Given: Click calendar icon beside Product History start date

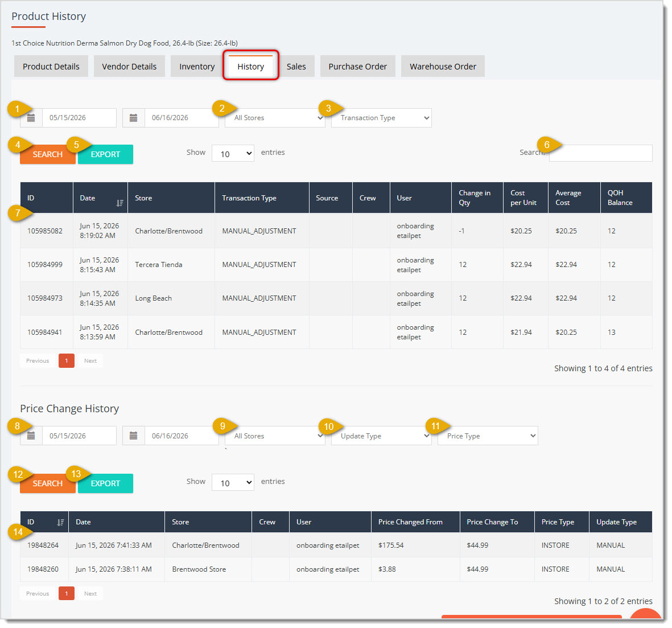Looking at the screenshot, I should 31,118.
